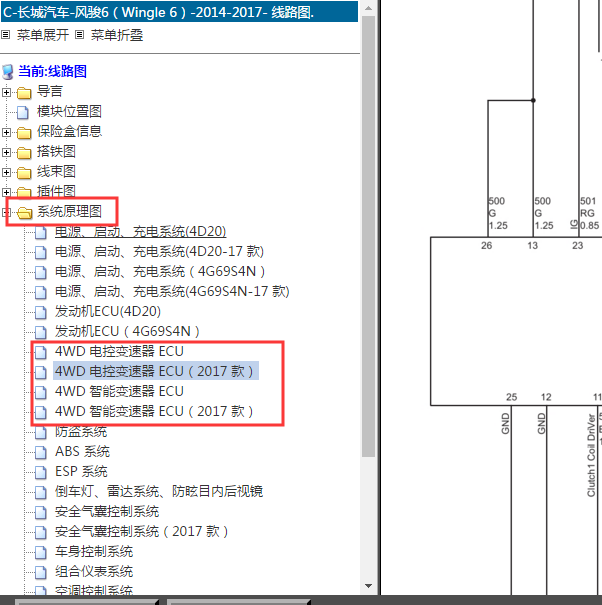Open the first 4WD 电控变速器 ECU entry
The width and height of the screenshot is (602, 605).
click(x=119, y=352)
